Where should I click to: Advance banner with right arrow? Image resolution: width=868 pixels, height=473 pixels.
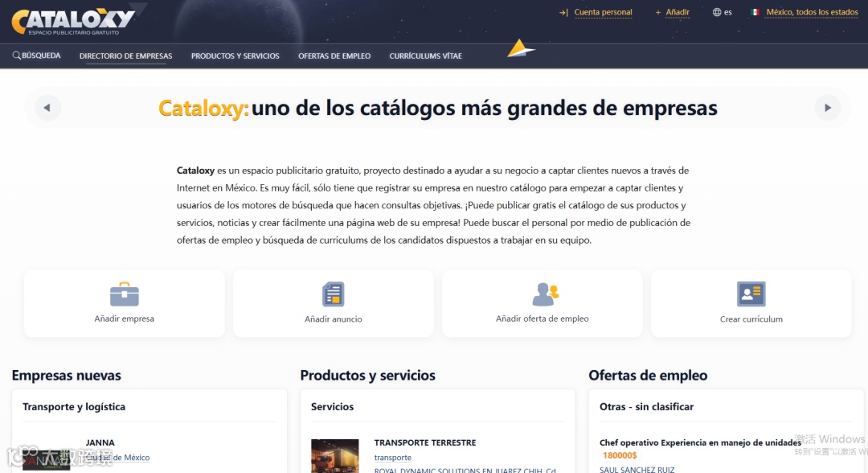click(x=828, y=108)
